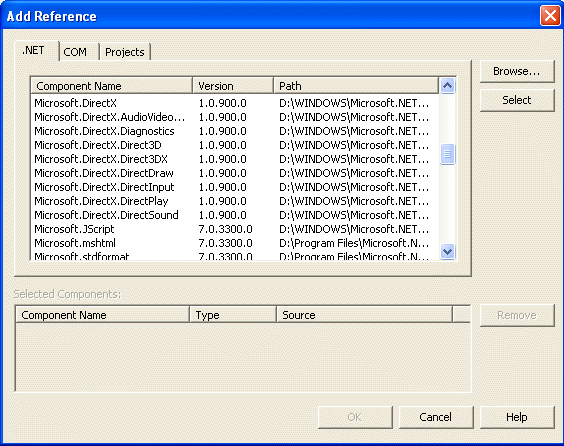
Task: Select Microsoft.DirectX.DirectDraw component
Action: pos(235,173)
